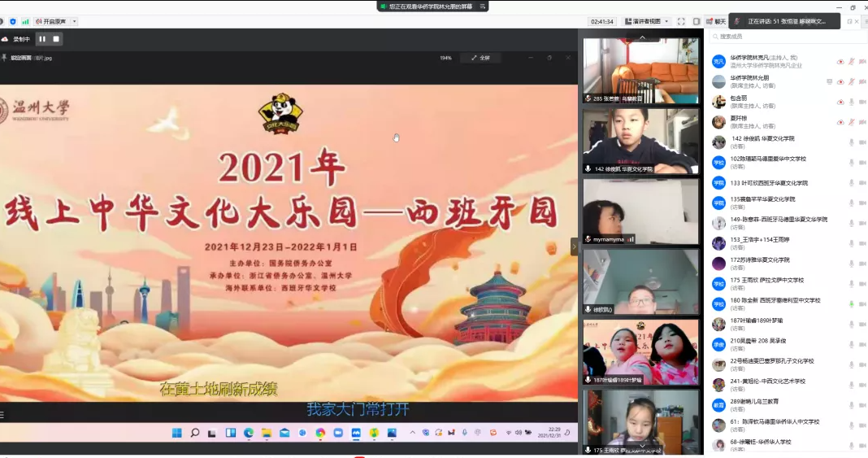Stop the cloud recording
This screenshot has width=868, height=458.
click(56, 39)
